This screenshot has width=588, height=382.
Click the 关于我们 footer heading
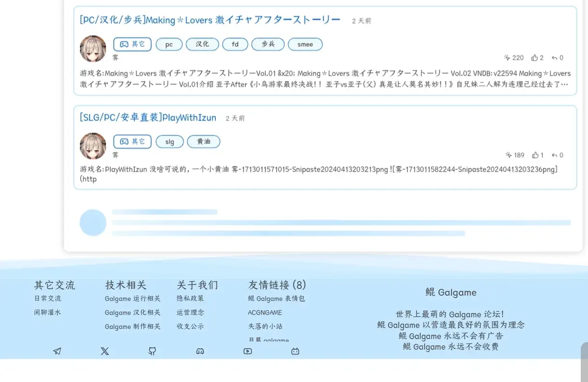[x=197, y=285]
